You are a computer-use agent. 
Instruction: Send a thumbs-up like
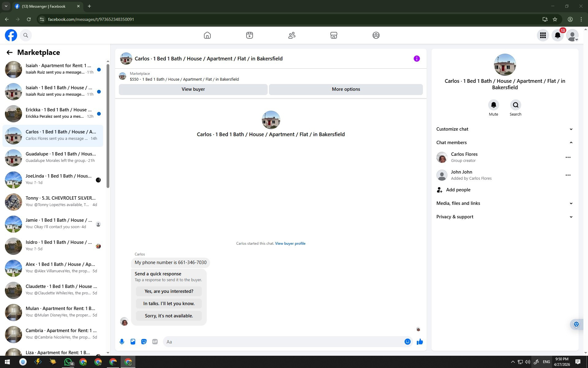click(420, 342)
